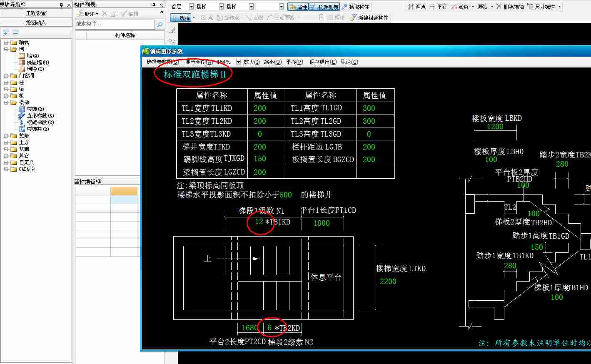Select the 墙 (Q) wall component
The width and height of the screenshot is (591, 364).
29,56
